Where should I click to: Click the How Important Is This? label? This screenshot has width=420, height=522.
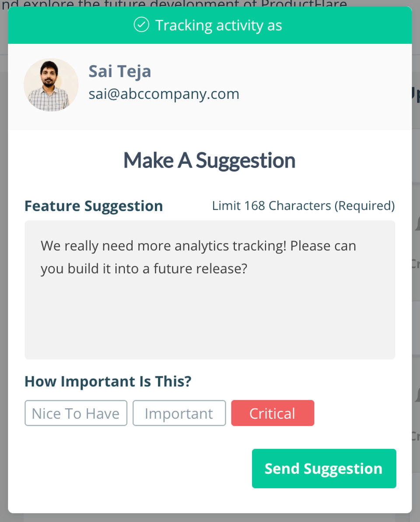click(x=108, y=381)
